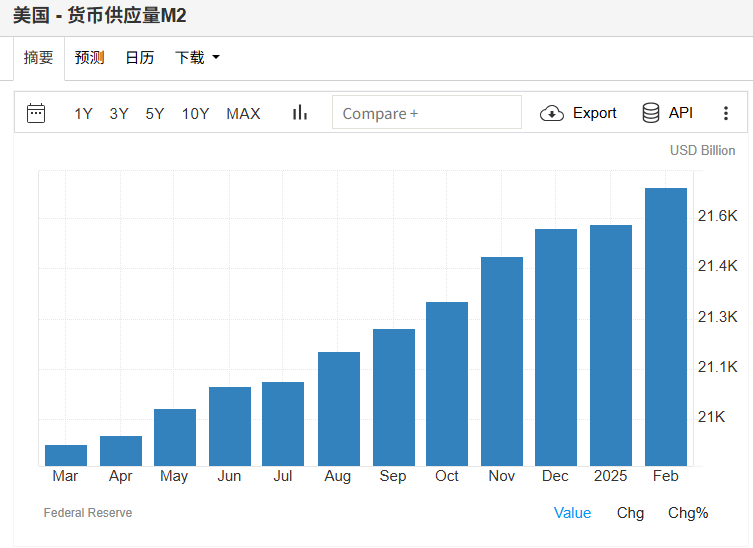The height and width of the screenshot is (548, 753).
Task: Select the 3Y time range
Action: click(119, 114)
